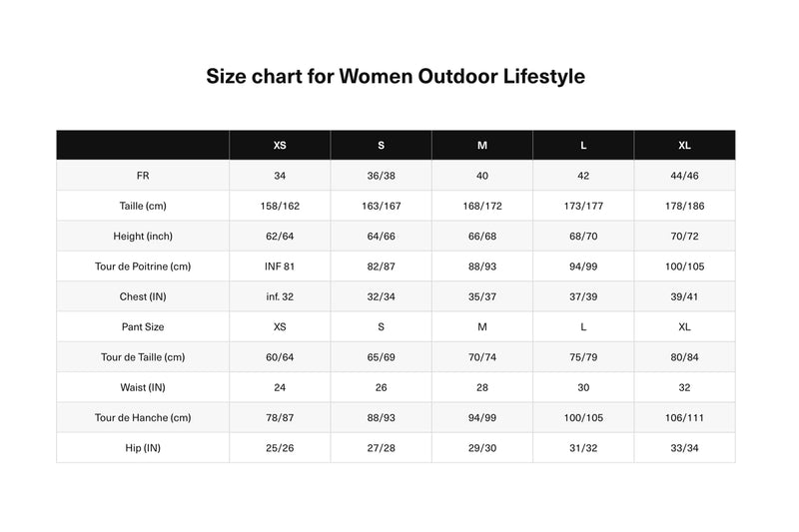The image size is (799, 532).
Task: Click the Pant Size row label
Action: tap(143, 326)
